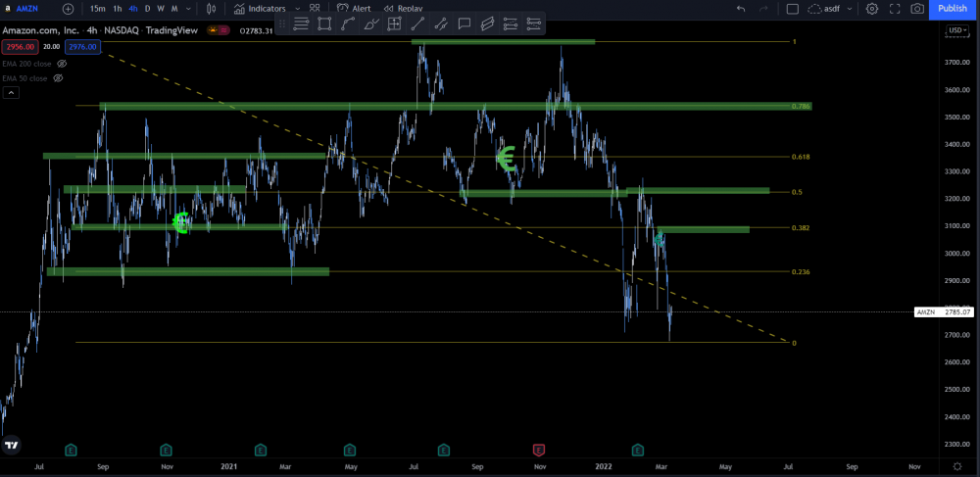Click the TradingView logo at bottom left
This screenshot has height=477, width=980.
pos(11,445)
